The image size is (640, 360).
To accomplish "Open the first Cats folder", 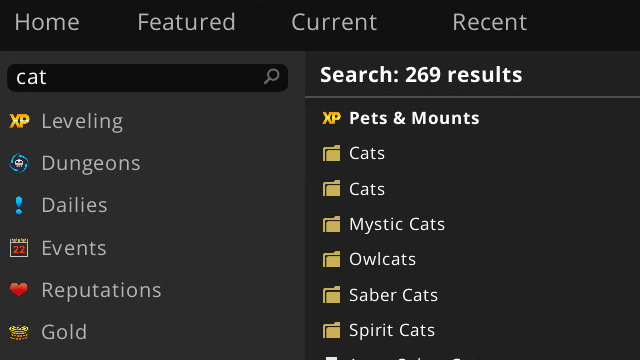I will tap(473, 153).
